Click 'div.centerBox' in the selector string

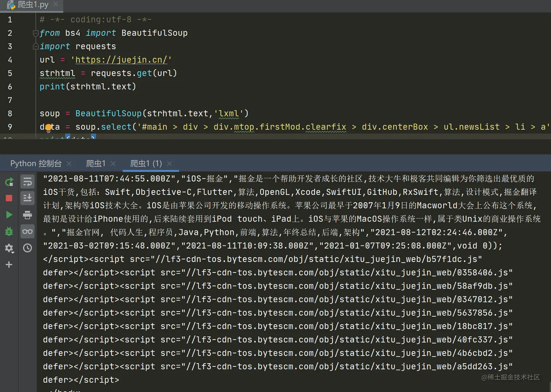[x=395, y=127]
